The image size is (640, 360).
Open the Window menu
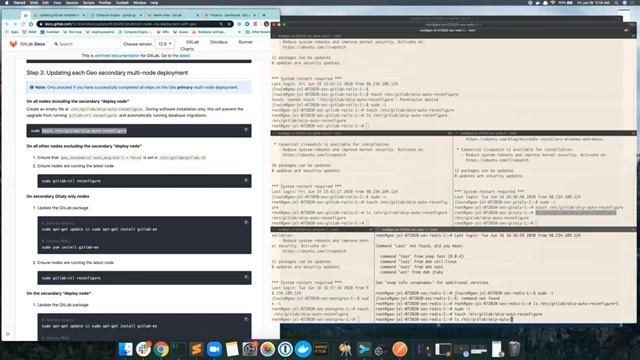coord(140,2)
